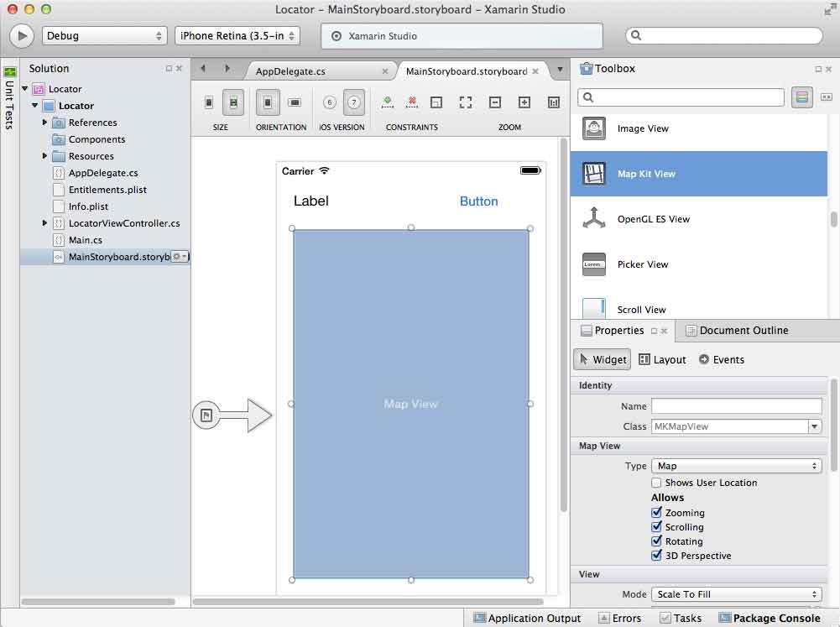The height and width of the screenshot is (627, 840).
Task: Open the Debug configuration dropdown
Action: click(x=104, y=36)
